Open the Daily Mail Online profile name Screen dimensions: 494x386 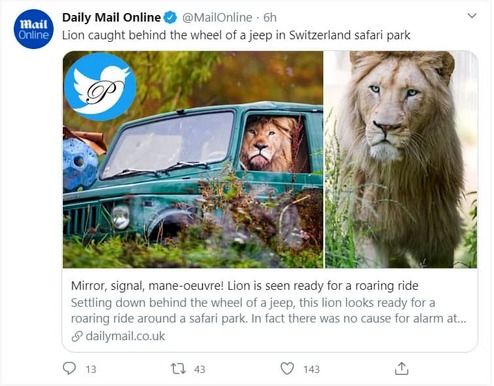[x=111, y=18]
